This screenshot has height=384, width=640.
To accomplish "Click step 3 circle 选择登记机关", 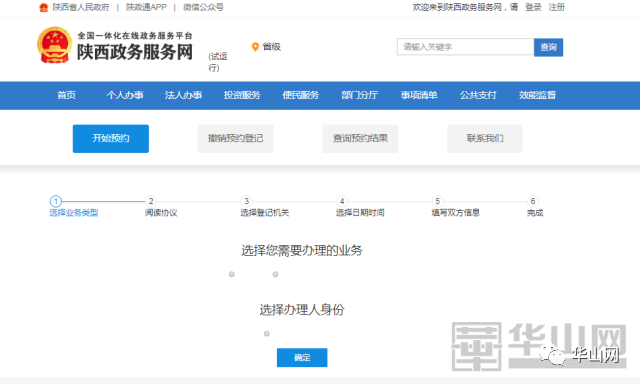I will click(x=247, y=201).
